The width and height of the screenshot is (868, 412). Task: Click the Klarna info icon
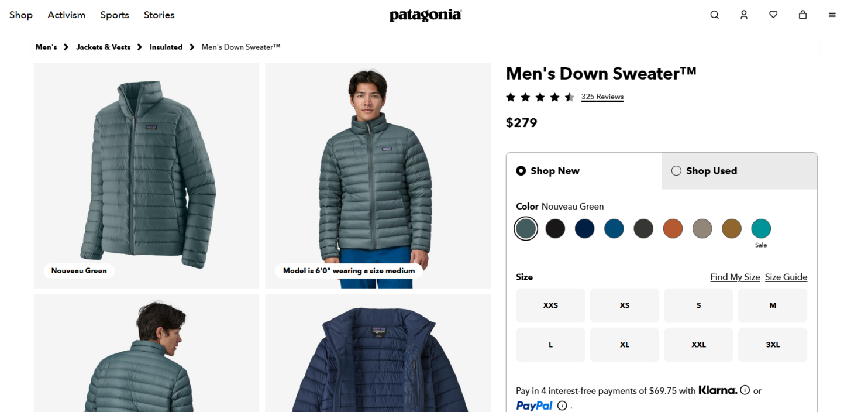[745, 390]
